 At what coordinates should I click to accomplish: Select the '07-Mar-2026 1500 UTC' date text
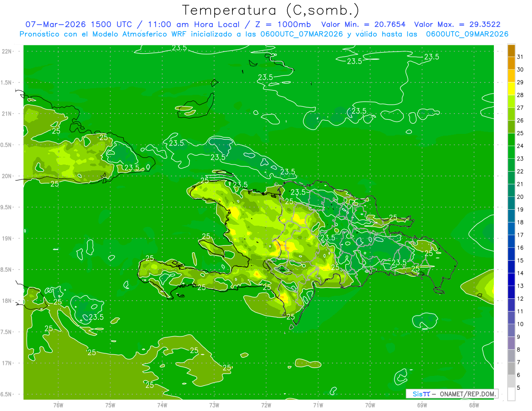79,24
